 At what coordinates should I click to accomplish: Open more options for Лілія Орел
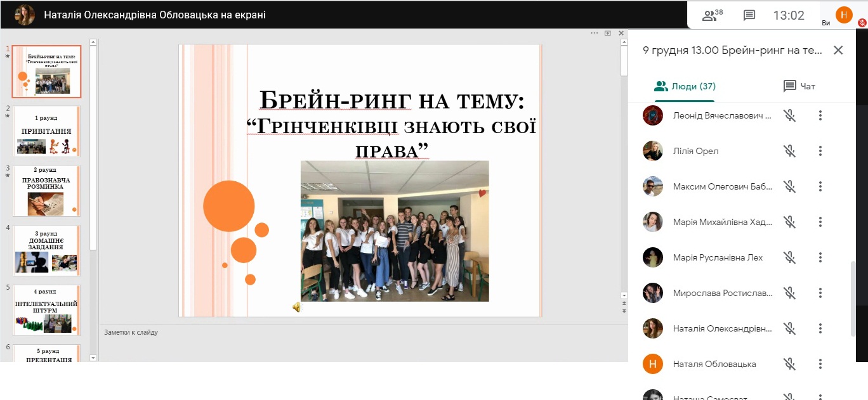tap(820, 151)
